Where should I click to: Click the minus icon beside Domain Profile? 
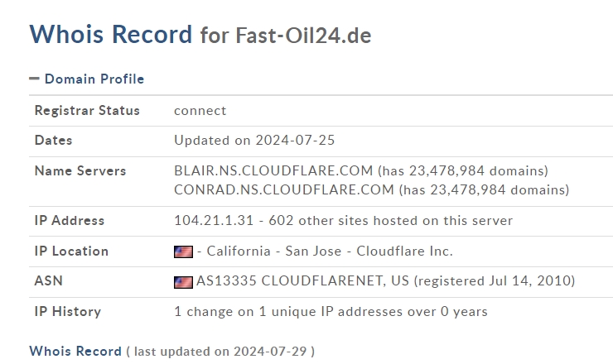pos(35,79)
